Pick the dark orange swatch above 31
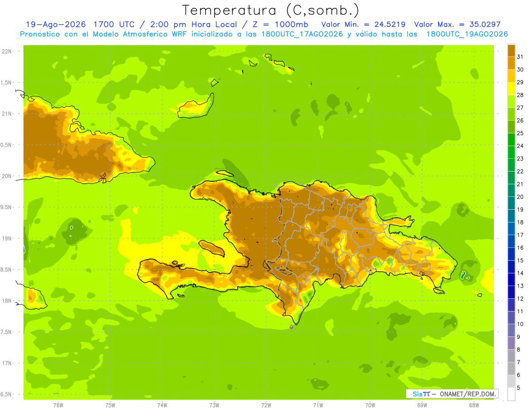 (x=511, y=51)
